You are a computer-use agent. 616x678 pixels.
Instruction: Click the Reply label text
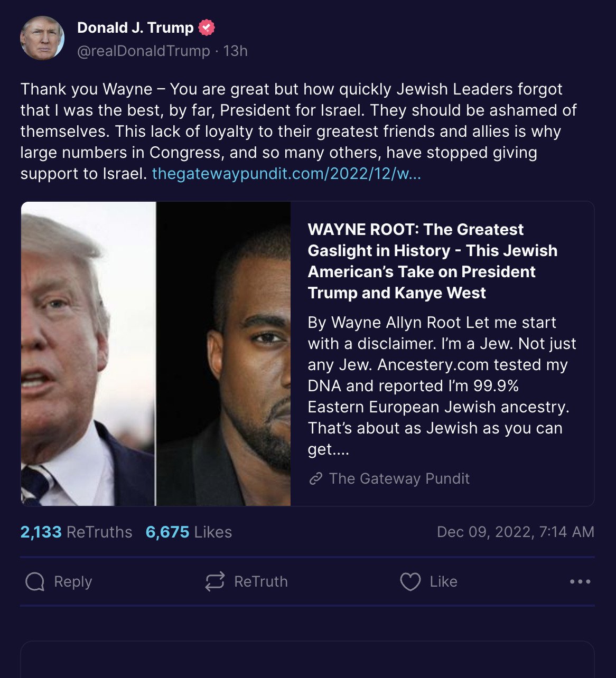(x=73, y=581)
